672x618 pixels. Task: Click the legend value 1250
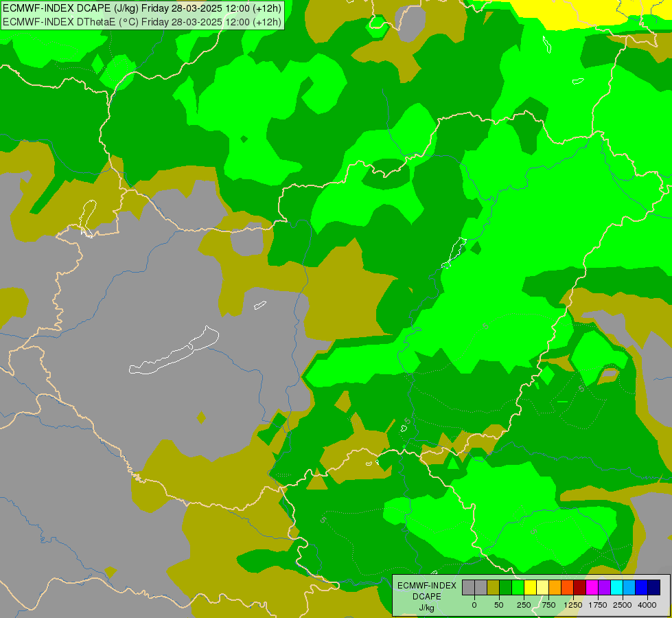[573, 605]
